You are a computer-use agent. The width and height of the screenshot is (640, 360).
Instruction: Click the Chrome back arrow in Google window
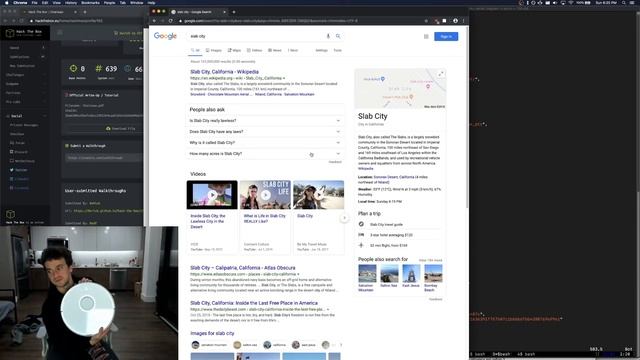click(x=154, y=20)
